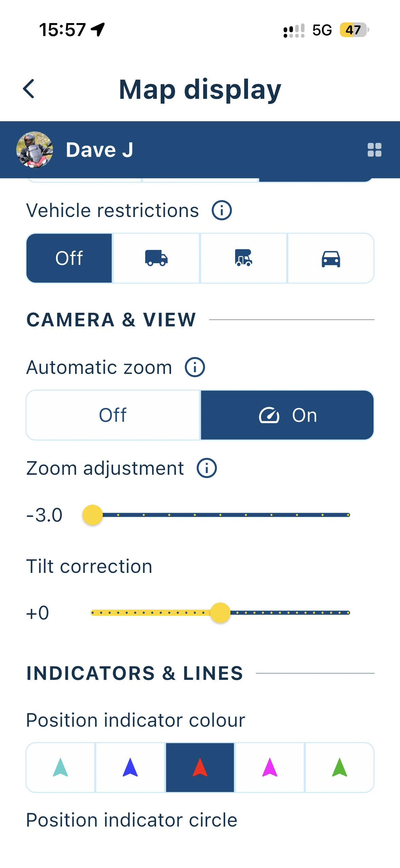The width and height of the screenshot is (400, 868).
Task: Choose the green position indicator colour
Action: tap(340, 767)
